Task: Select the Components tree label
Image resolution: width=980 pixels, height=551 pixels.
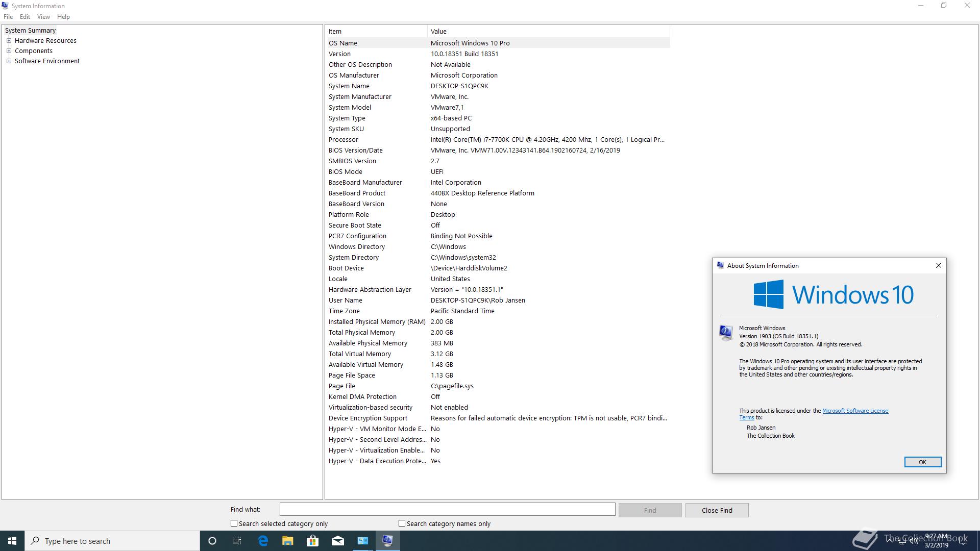Action: (34, 51)
